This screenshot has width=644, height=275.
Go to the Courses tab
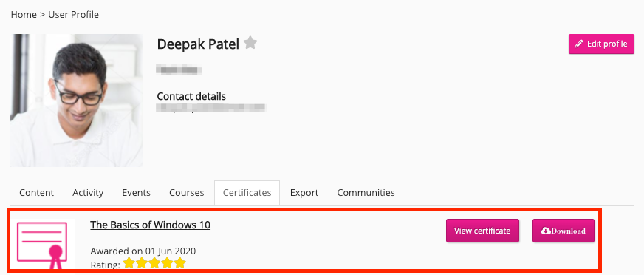pos(186,193)
